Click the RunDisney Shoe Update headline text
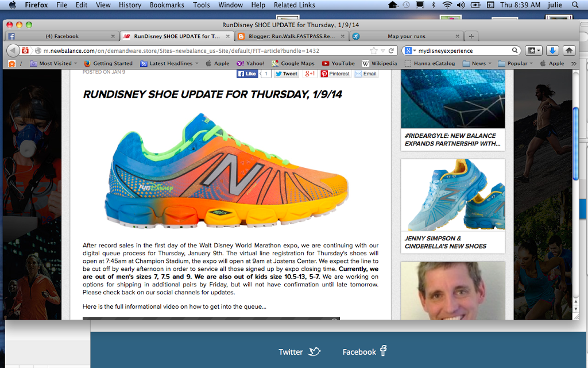 (212, 94)
